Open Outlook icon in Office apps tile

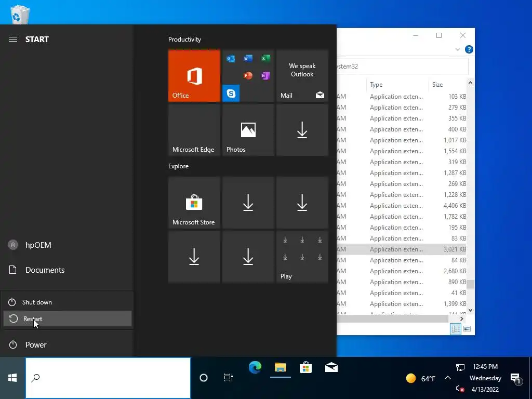tap(231, 58)
